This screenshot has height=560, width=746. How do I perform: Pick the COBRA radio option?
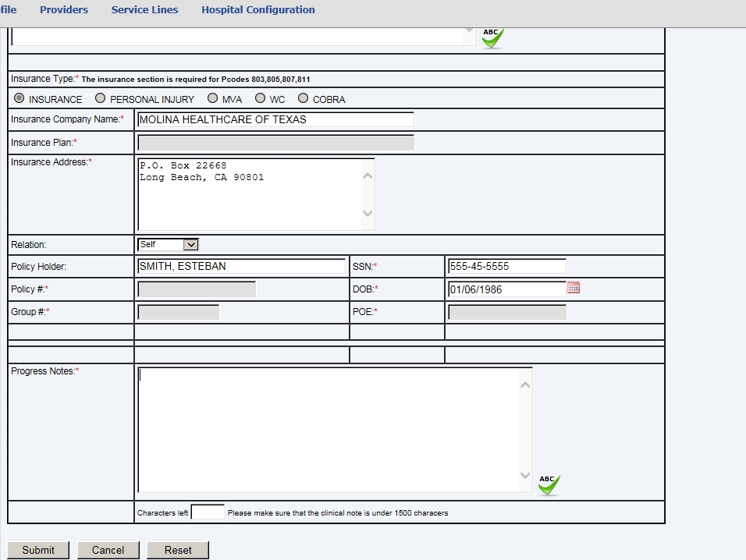tap(303, 98)
